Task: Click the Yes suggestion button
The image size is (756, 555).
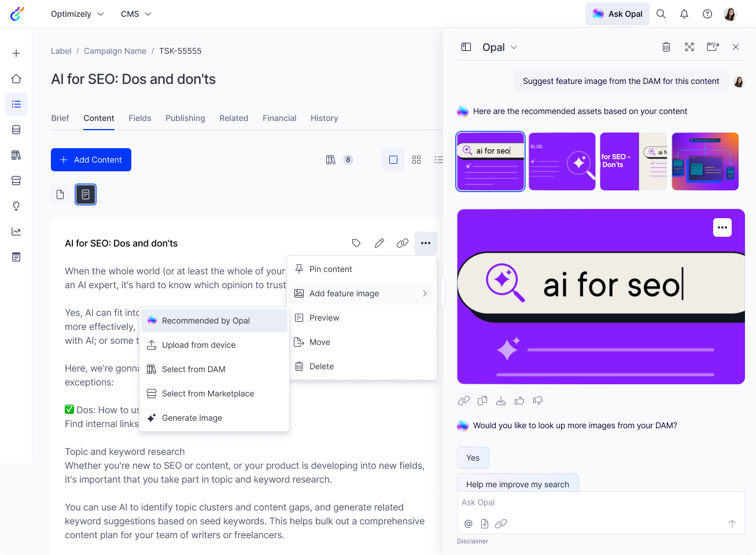Action: [473, 458]
